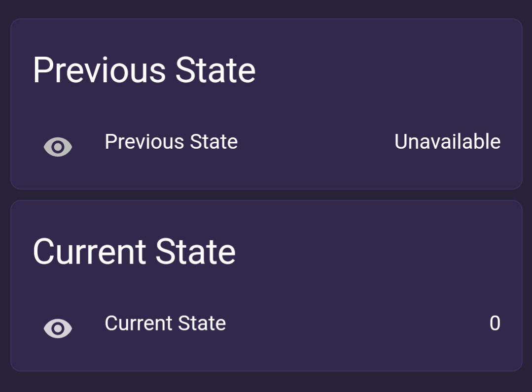Image resolution: width=532 pixels, height=392 pixels.
Task: Click the eye icon beside Previous State
Action: tap(58, 147)
